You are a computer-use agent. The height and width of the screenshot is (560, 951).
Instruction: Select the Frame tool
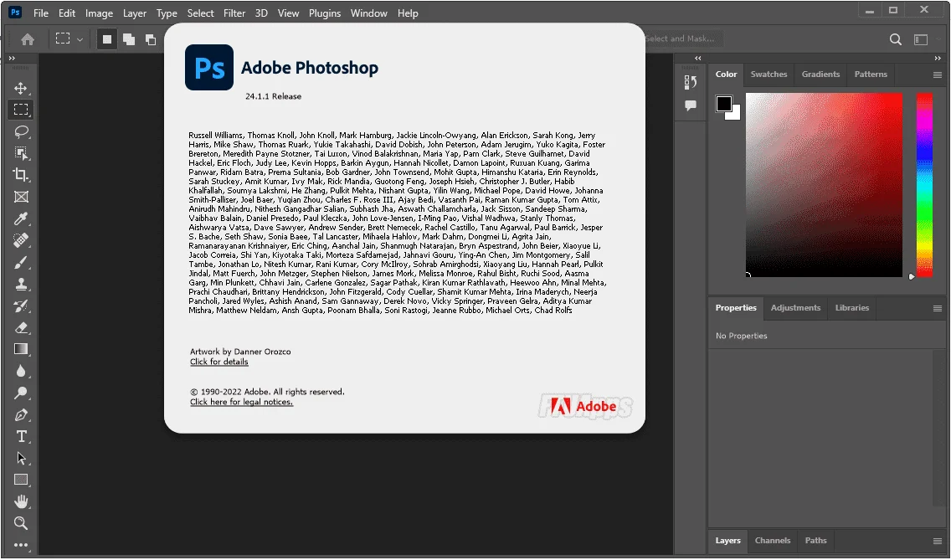tap(21, 197)
